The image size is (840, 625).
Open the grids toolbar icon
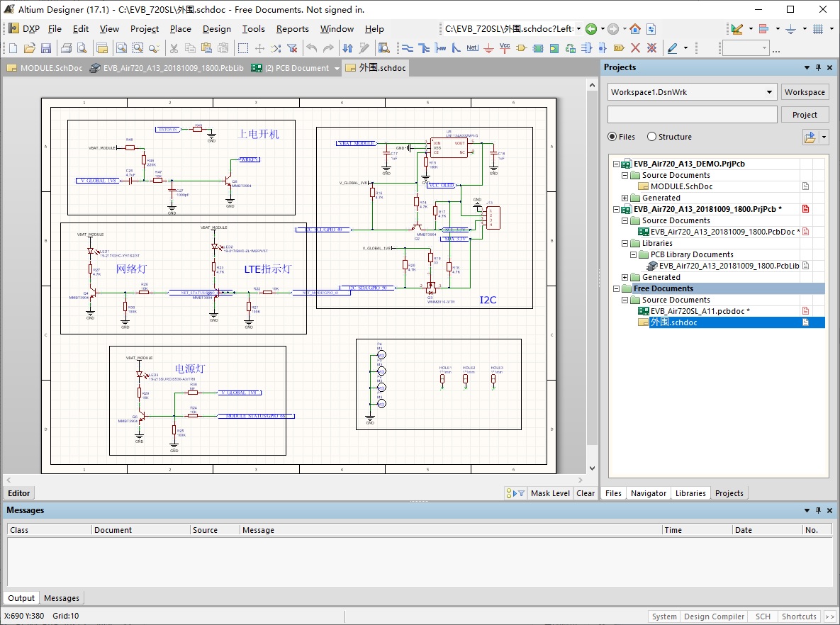(x=818, y=29)
